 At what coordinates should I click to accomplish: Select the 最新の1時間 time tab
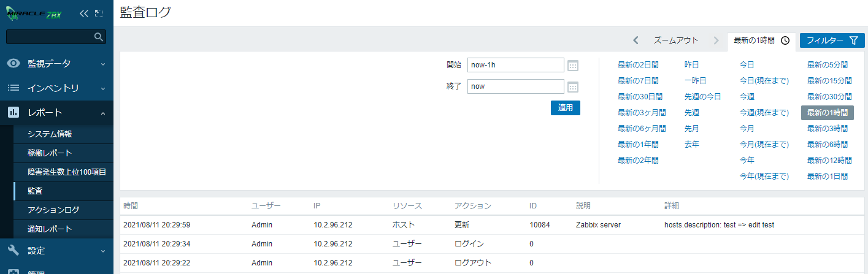click(x=761, y=40)
